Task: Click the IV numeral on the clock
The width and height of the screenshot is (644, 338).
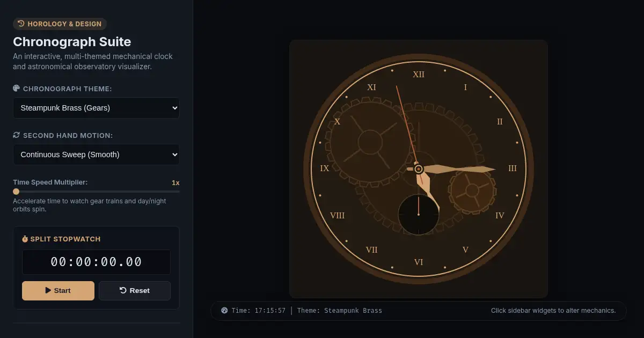Action: click(x=500, y=216)
